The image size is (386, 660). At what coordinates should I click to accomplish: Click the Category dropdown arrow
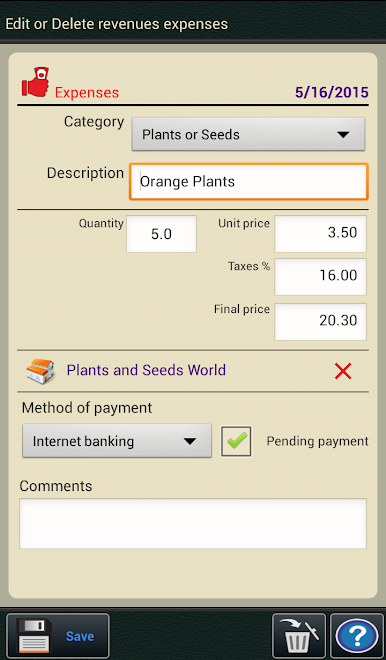coord(343,135)
